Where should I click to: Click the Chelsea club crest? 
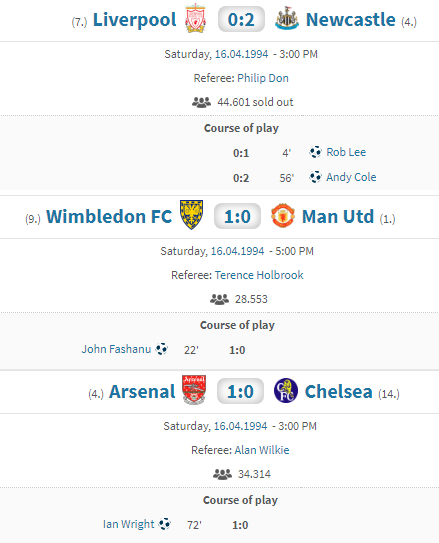coord(286,391)
